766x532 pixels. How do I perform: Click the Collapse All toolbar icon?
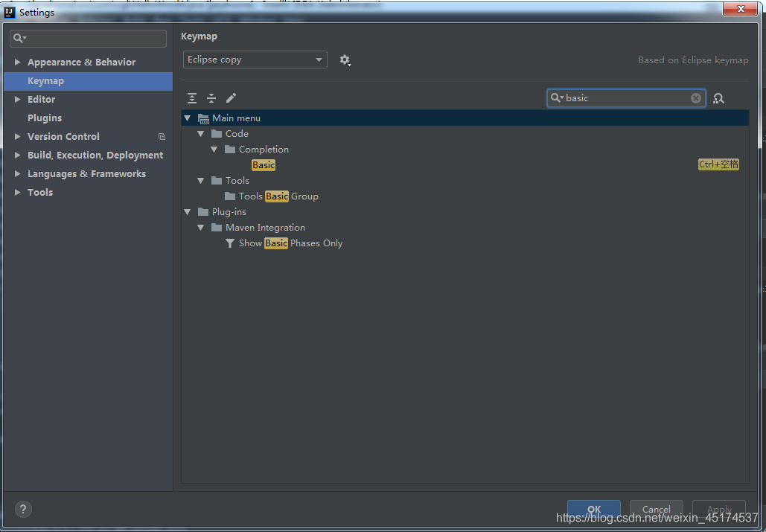[x=211, y=98]
